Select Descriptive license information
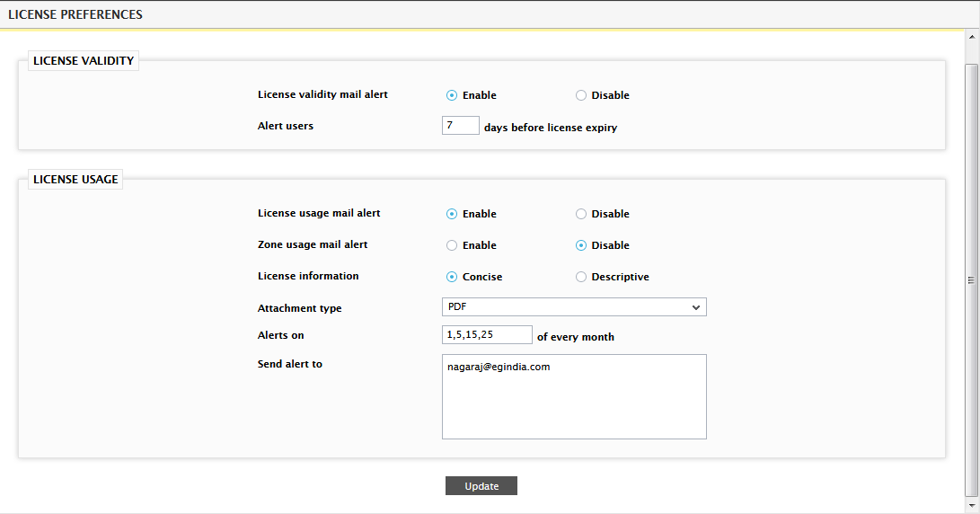The image size is (980, 514). [581, 277]
